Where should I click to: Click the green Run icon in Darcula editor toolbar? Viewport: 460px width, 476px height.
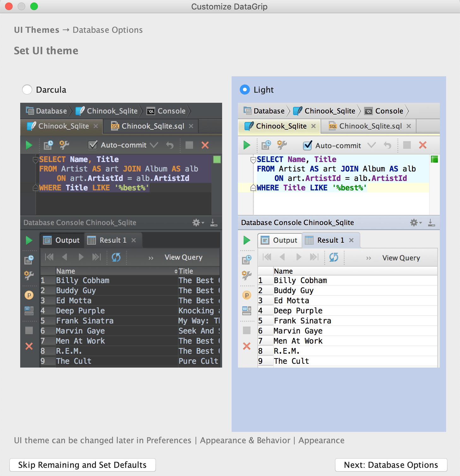coord(29,145)
